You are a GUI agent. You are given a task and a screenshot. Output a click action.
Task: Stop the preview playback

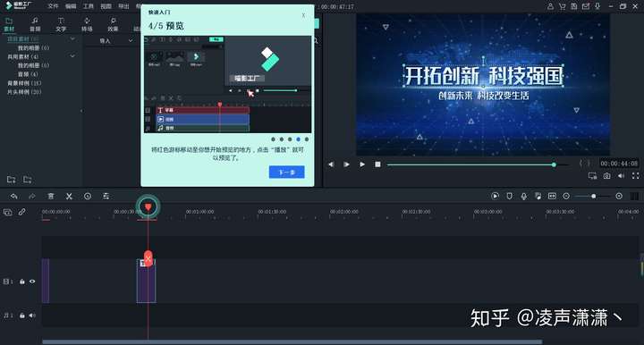[x=377, y=164]
